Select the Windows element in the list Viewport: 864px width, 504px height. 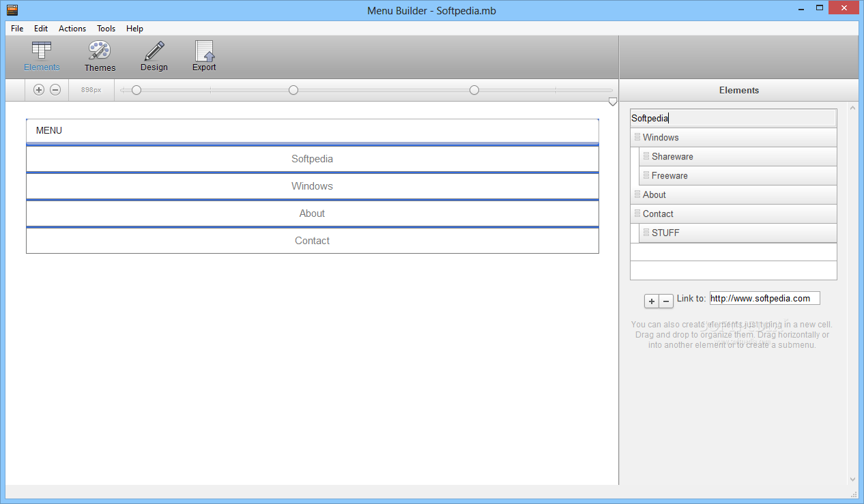pyautogui.click(x=734, y=137)
